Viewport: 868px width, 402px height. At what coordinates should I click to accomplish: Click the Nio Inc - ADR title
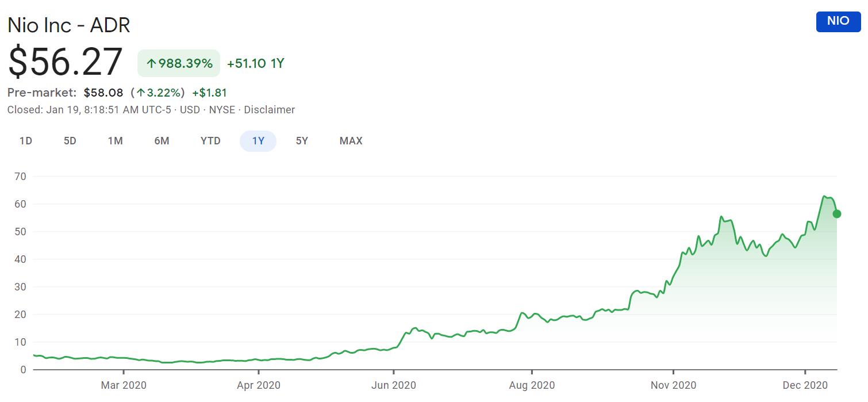coord(69,25)
